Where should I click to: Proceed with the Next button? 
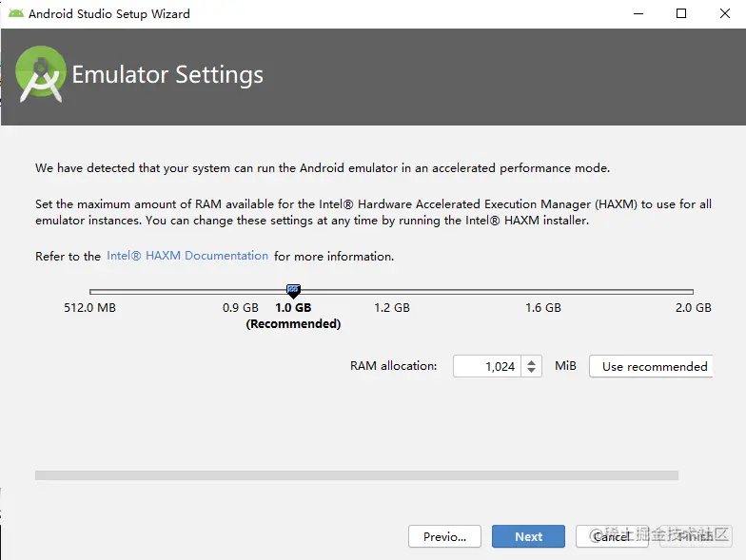click(x=528, y=536)
